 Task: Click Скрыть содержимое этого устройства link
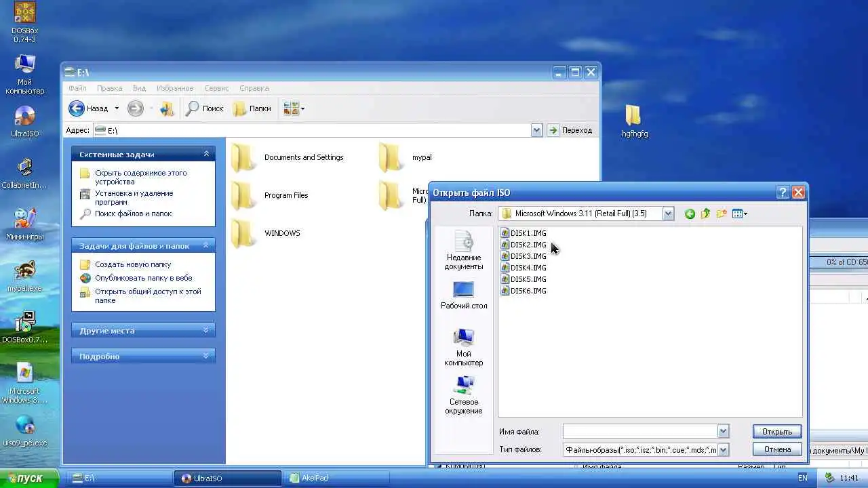coord(140,178)
